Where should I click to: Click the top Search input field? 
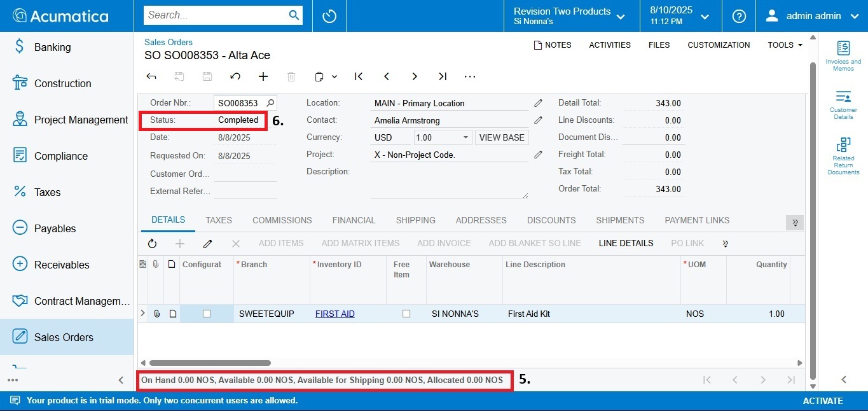[216, 15]
